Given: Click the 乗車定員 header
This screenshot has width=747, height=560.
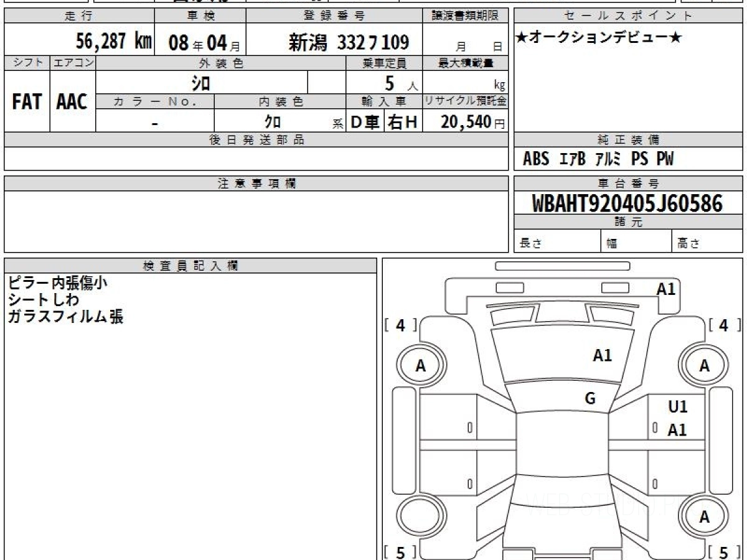Looking at the screenshot, I should pyautogui.click(x=384, y=63).
